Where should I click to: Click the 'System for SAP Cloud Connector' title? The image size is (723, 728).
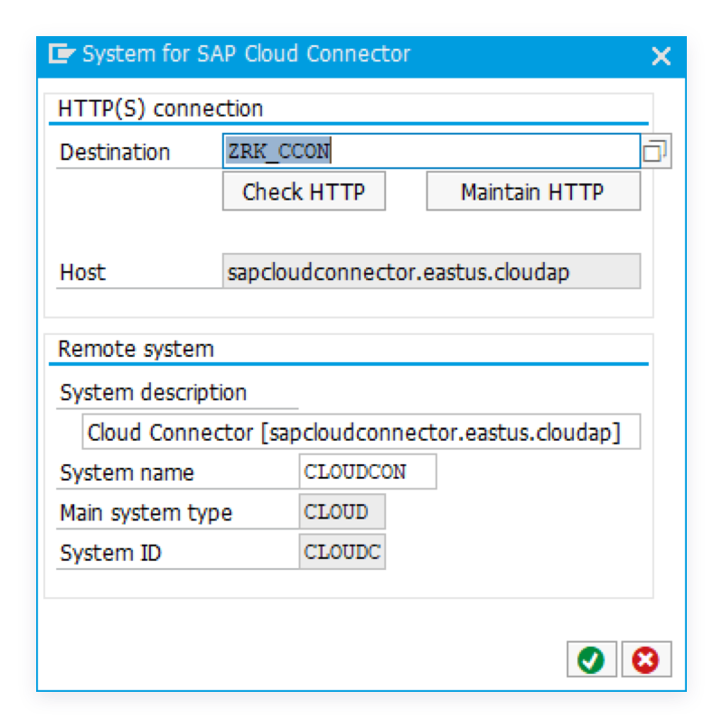coord(246,54)
